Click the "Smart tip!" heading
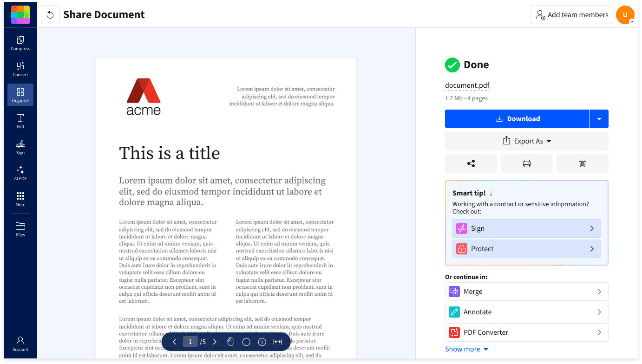The width and height of the screenshot is (642, 364). (x=469, y=193)
